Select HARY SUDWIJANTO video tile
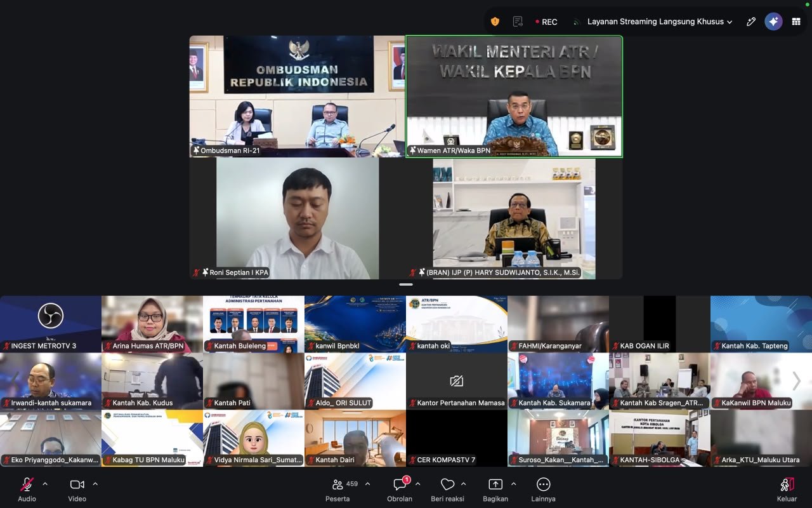The height and width of the screenshot is (508, 812). point(514,218)
